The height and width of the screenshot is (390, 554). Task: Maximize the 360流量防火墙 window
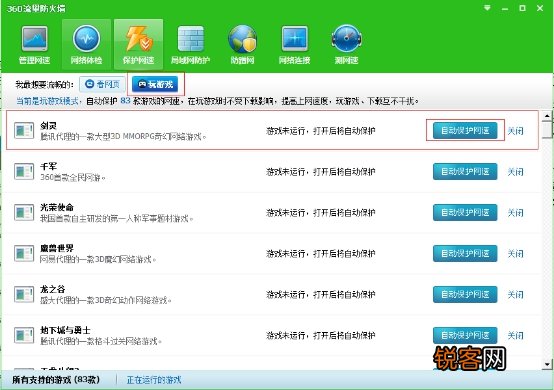click(522, 8)
